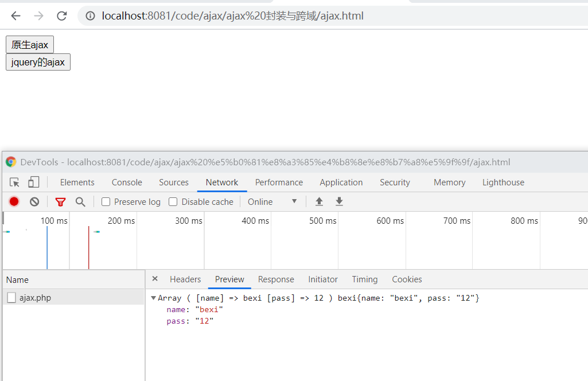Reload the page with refresh icon
This screenshot has height=381, width=588.
point(62,15)
